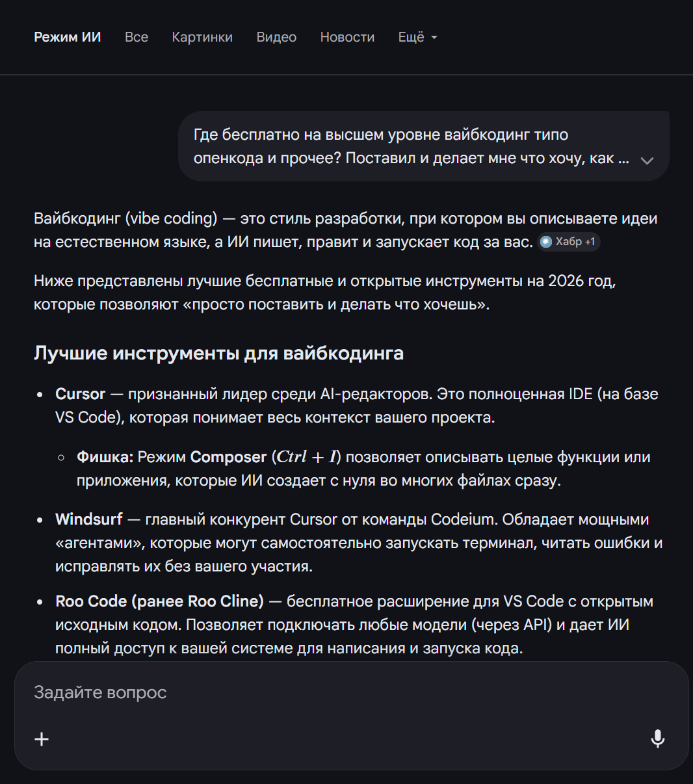The width and height of the screenshot is (693, 784).
Task: Open the Новости tab
Action: point(347,38)
